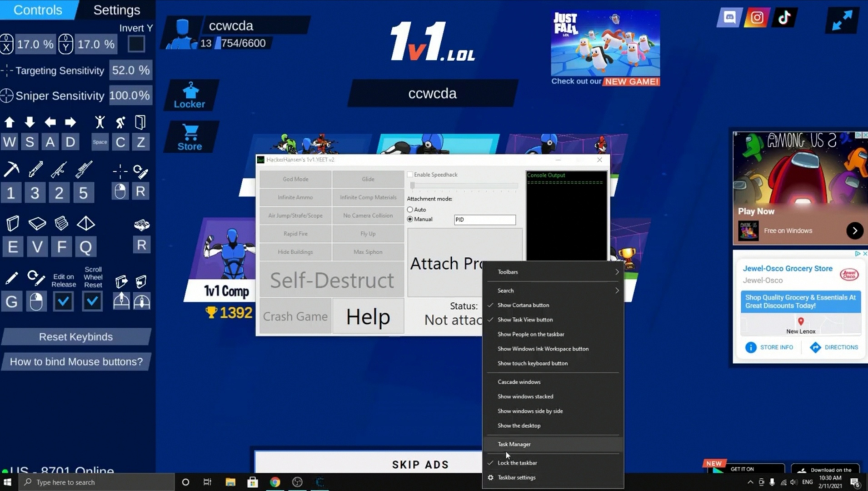868x491 pixels.
Task: Click the W move-forward keybind
Action: pyautogui.click(x=10, y=142)
